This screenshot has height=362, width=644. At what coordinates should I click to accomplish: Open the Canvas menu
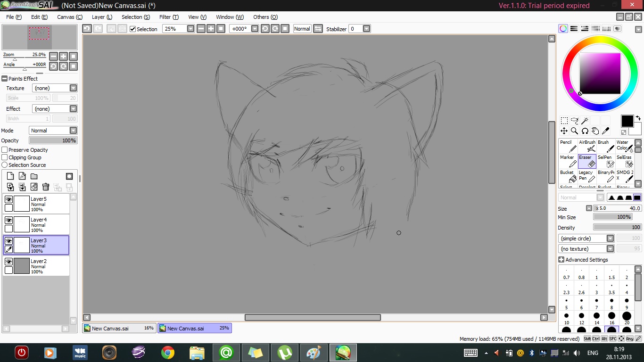[x=69, y=17]
